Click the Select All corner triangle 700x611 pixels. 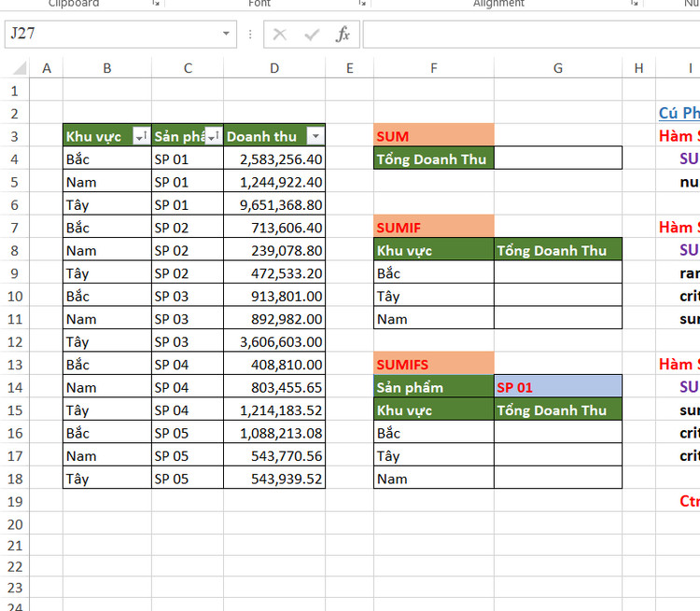[x=20, y=68]
